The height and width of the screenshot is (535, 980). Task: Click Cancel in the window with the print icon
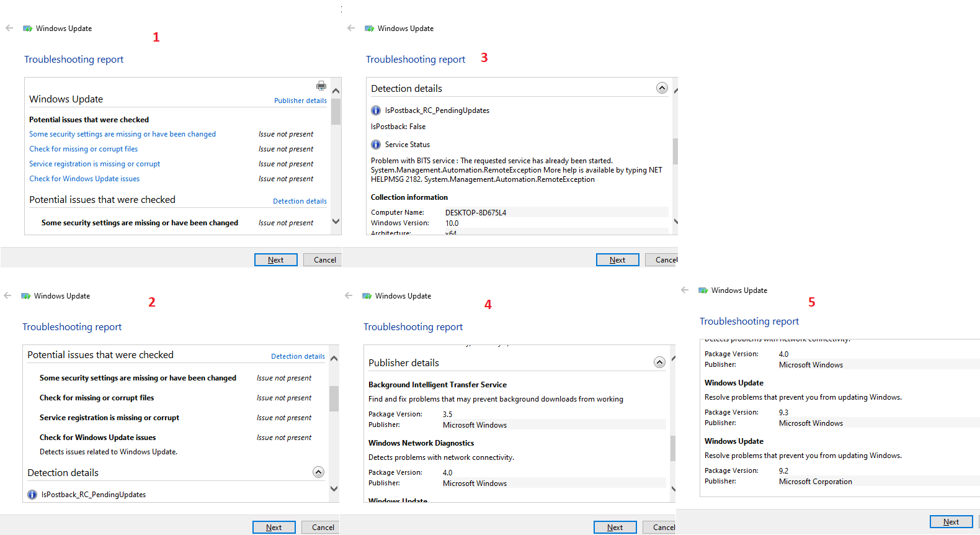point(322,260)
